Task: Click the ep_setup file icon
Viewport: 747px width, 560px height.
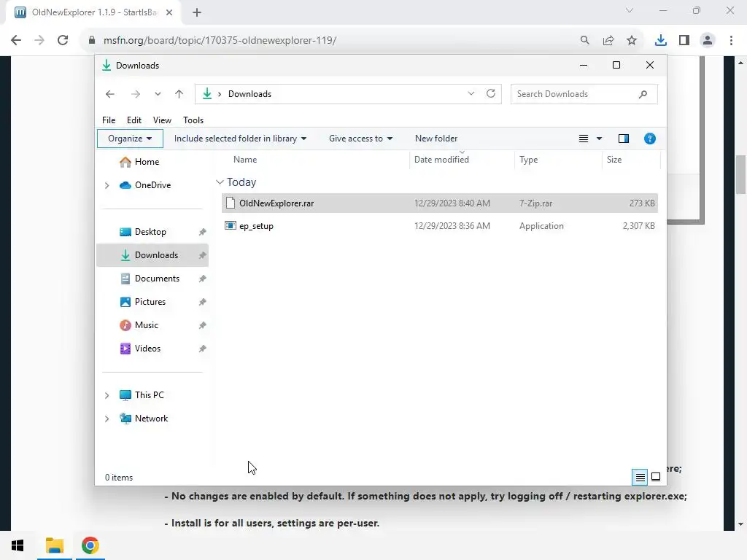Action: (x=230, y=226)
